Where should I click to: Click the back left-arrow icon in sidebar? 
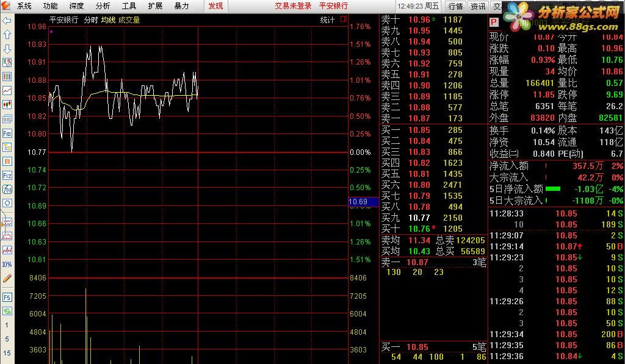click(x=7, y=21)
